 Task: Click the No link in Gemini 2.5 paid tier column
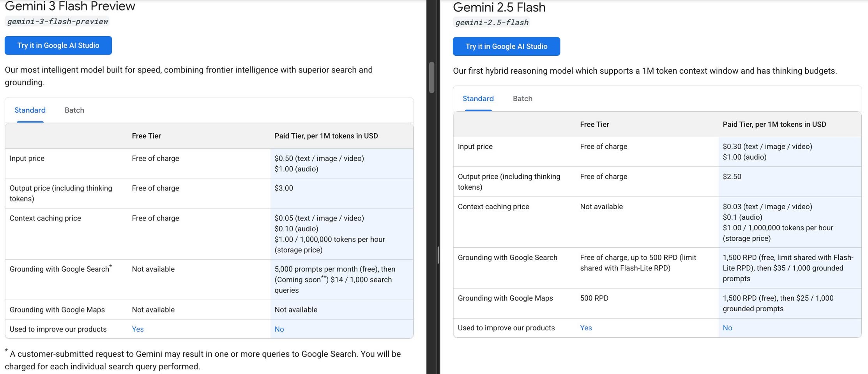(727, 328)
